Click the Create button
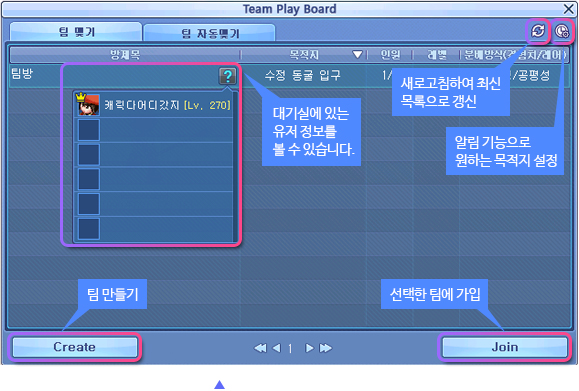579x391 pixels. tap(75, 347)
